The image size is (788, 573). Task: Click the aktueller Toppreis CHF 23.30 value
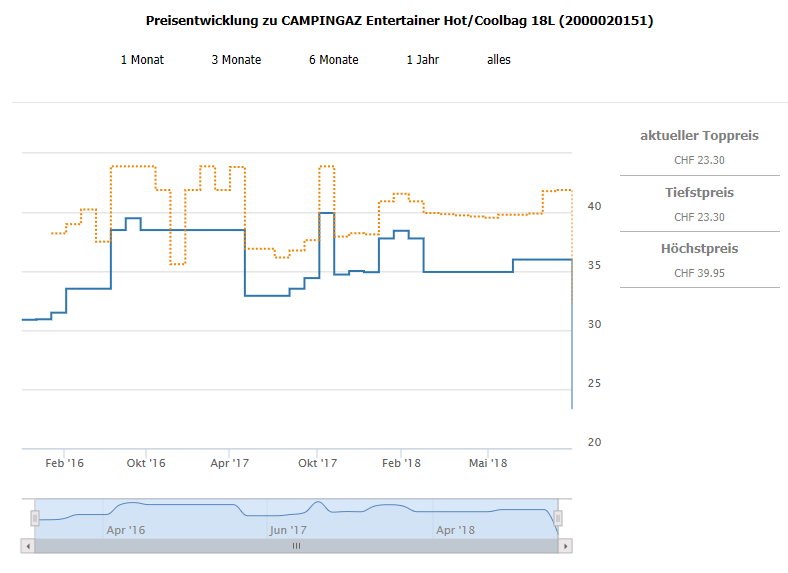point(699,160)
